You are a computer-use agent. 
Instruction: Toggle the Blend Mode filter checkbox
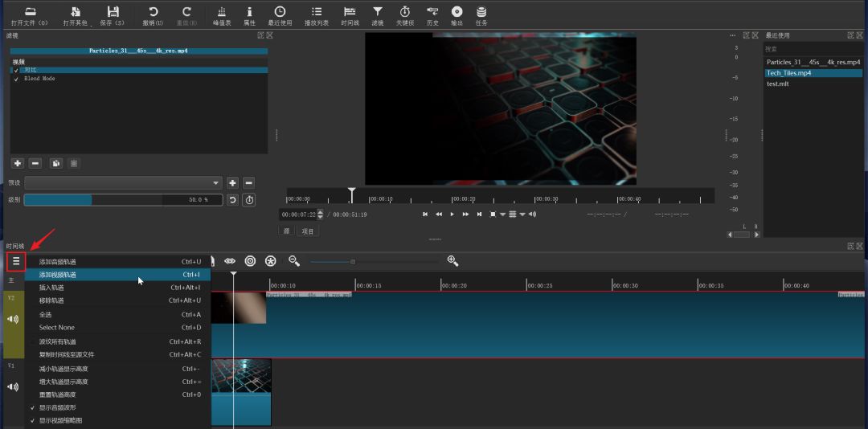(x=16, y=79)
